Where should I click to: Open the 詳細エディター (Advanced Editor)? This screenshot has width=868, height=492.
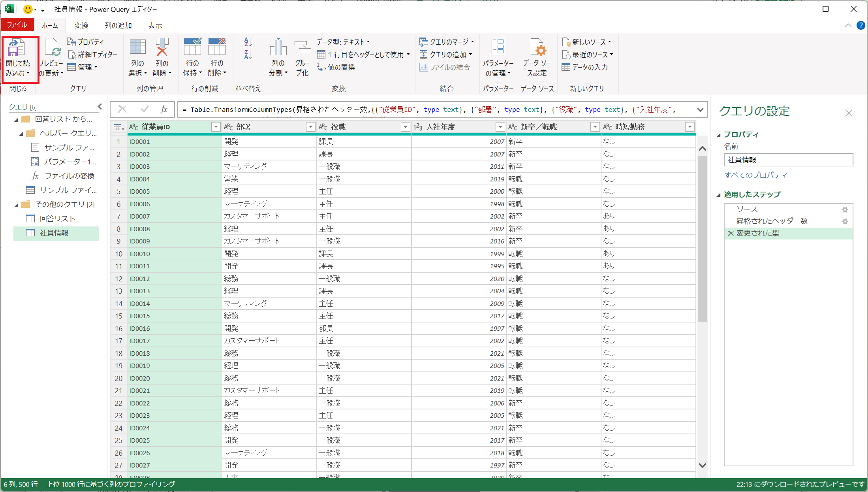(93, 55)
